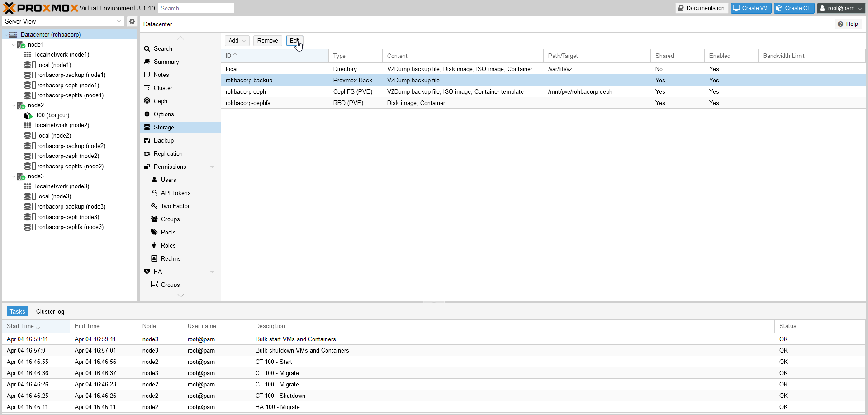This screenshot has width=868, height=415.
Task: Click the Users person icon
Action: coord(154,180)
